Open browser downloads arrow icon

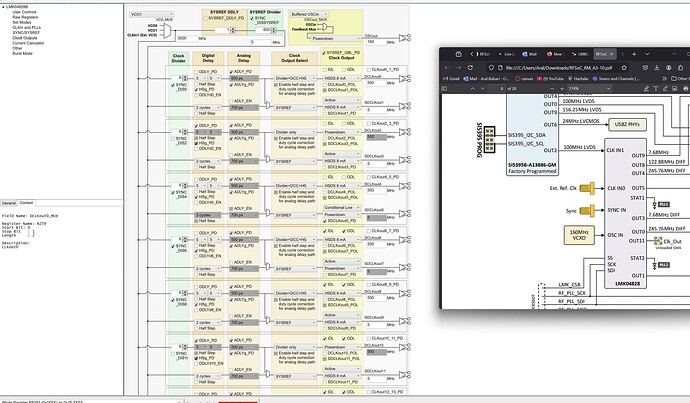[657, 68]
